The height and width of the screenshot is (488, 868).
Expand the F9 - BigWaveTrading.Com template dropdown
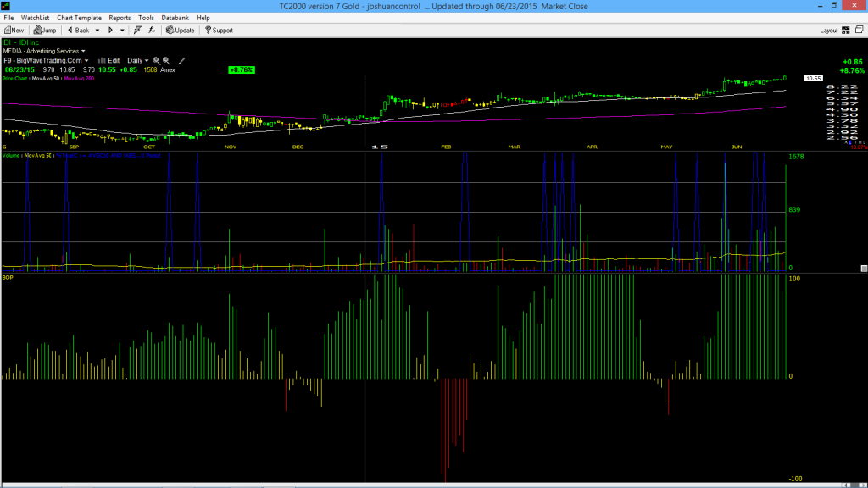coord(46,61)
